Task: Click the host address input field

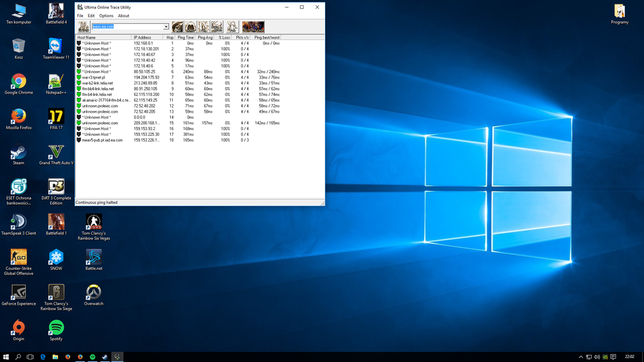Action: (x=126, y=27)
